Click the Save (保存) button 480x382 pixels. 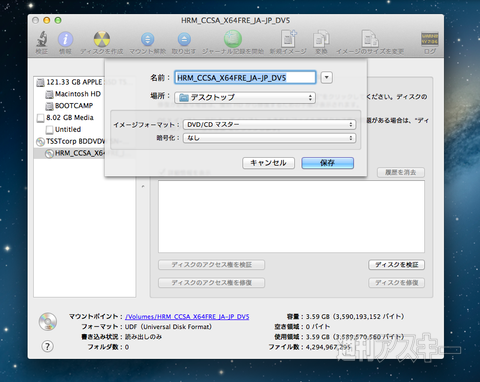tap(327, 163)
